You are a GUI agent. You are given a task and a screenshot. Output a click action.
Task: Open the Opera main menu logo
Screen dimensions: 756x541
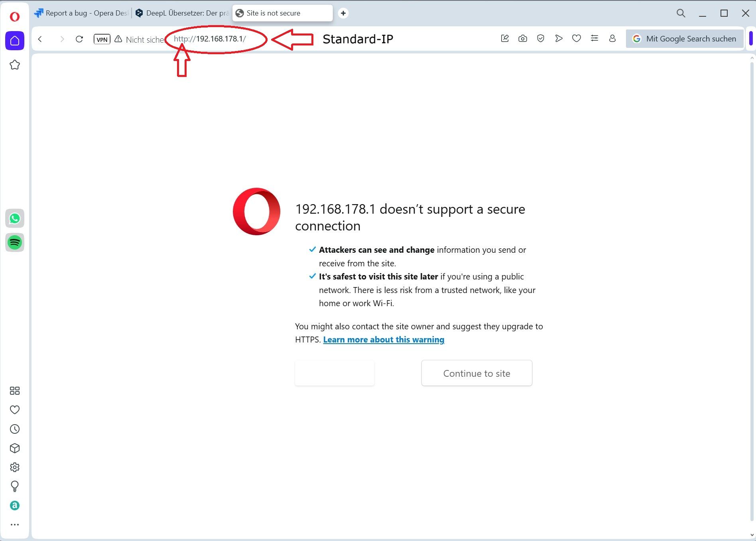pyautogui.click(x=15, y=16)
